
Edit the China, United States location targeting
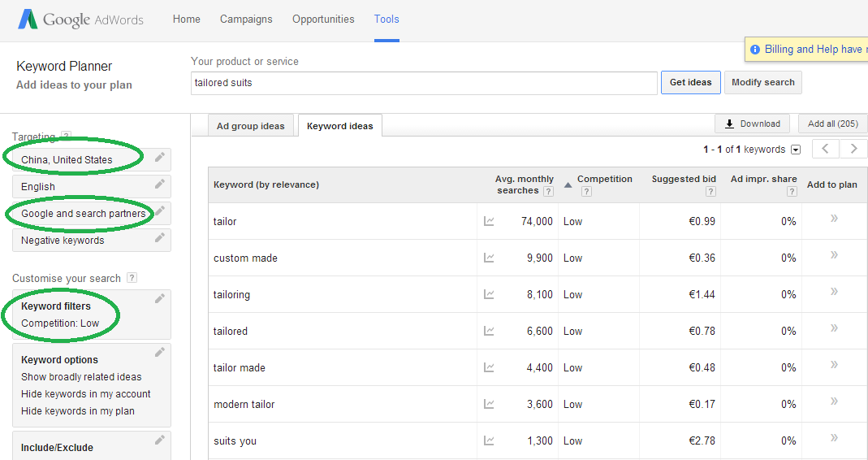[x=159, y=158]
